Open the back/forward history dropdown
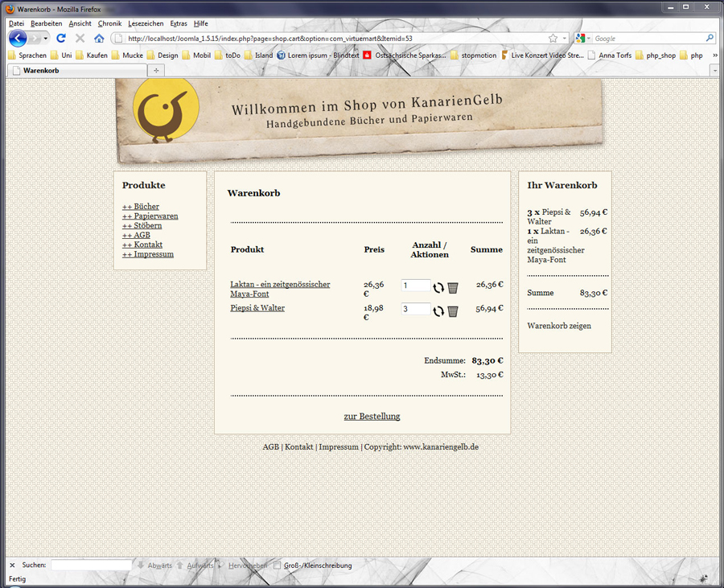Image resolution: width=724 pixels, height=588 pixels. click(x=46, y=39)
